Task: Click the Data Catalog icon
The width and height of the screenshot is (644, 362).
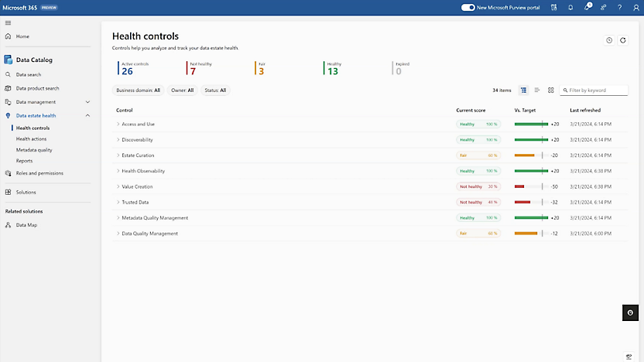Action: pos(9,60)
